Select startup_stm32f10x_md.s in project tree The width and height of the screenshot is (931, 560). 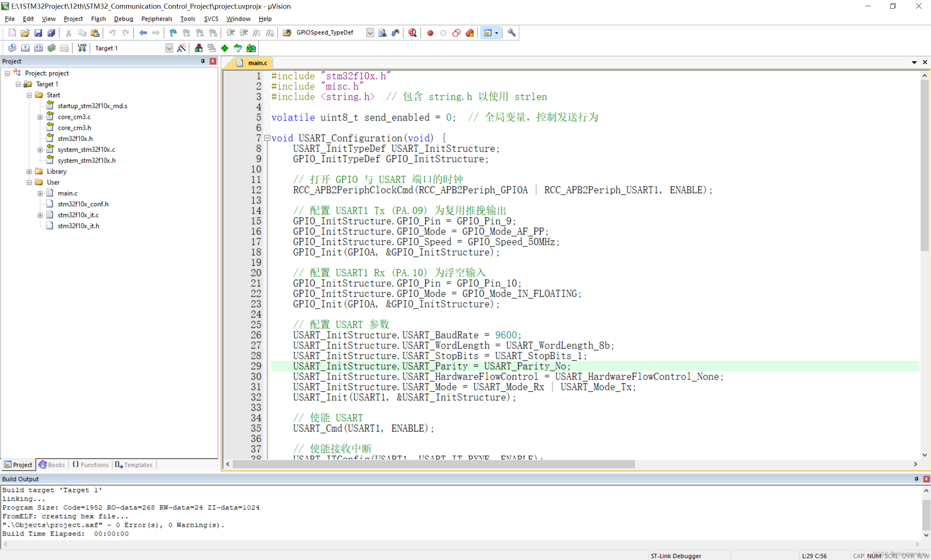point(92,106)
